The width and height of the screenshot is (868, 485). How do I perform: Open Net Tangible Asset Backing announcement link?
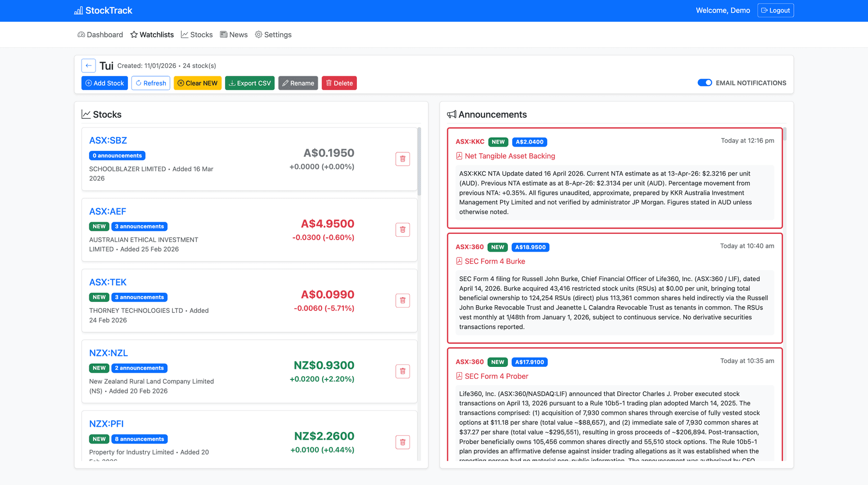click(x=510, y=156)
